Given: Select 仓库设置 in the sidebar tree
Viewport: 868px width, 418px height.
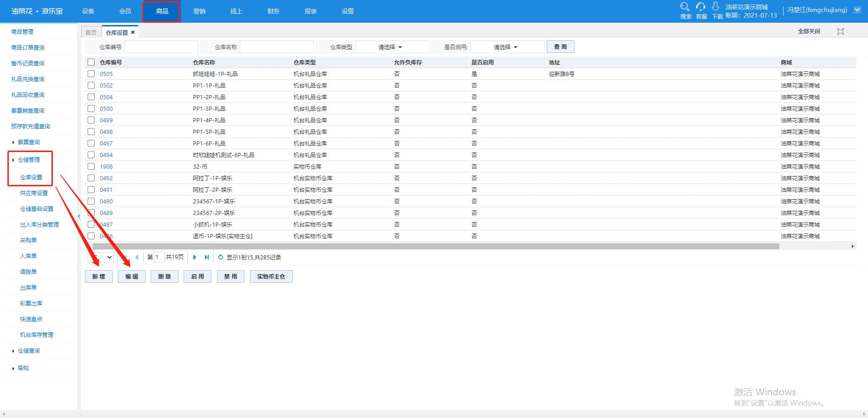Looking at the screenshot, I should click(x=31, y=177).
